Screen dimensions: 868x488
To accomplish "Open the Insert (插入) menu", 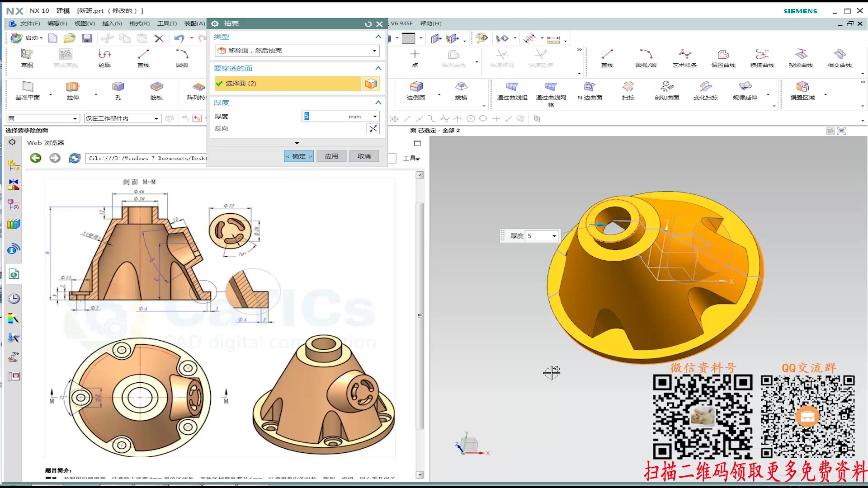I will [112, 23].
